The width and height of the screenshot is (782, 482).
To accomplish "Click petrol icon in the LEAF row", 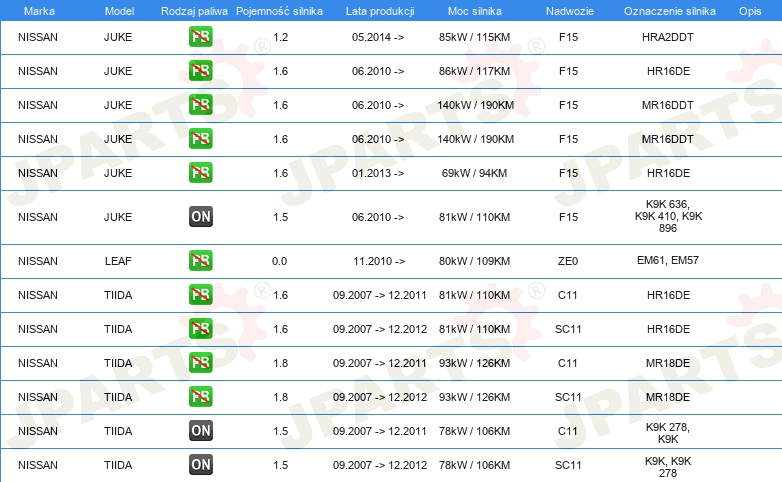I will [x=200, y=260].
